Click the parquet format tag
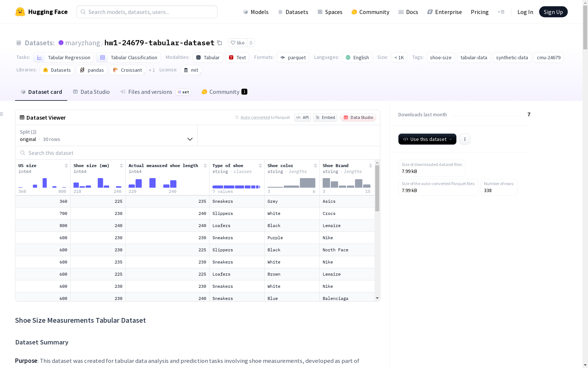This screenshot has width=588, height=368. (x=293, y=57)
